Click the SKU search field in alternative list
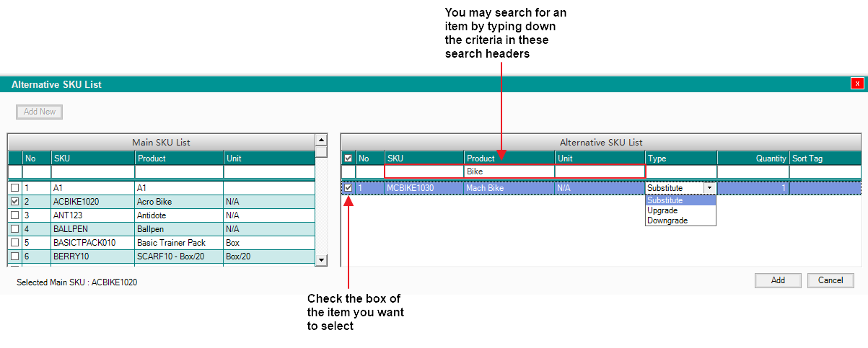The image size is (868, 348). [424, 171]
